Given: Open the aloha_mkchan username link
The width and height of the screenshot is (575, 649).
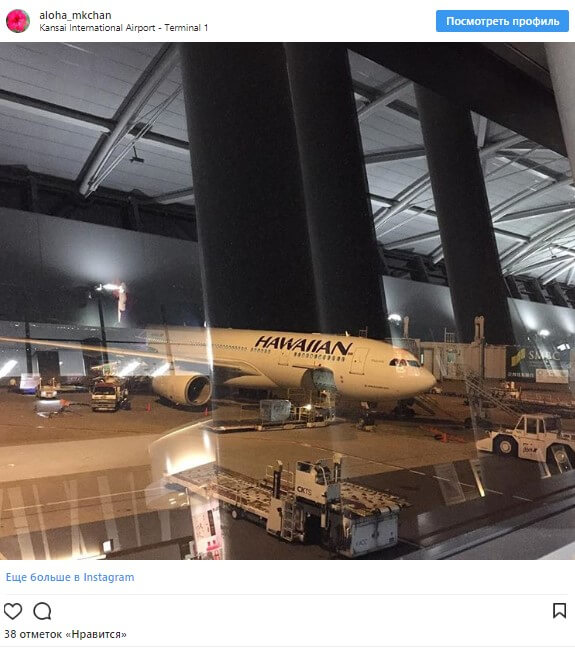Looking at the screenshot, I should coord(75,15).
